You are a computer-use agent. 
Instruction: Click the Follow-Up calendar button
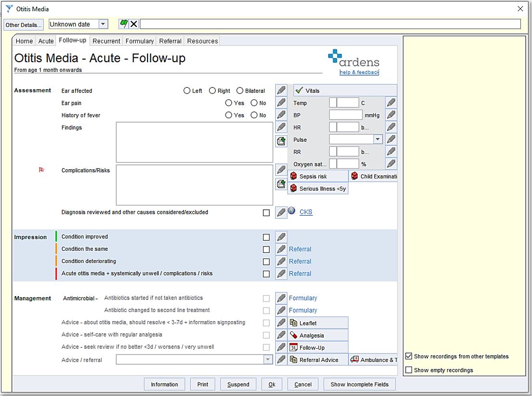(x=318, y=347)
